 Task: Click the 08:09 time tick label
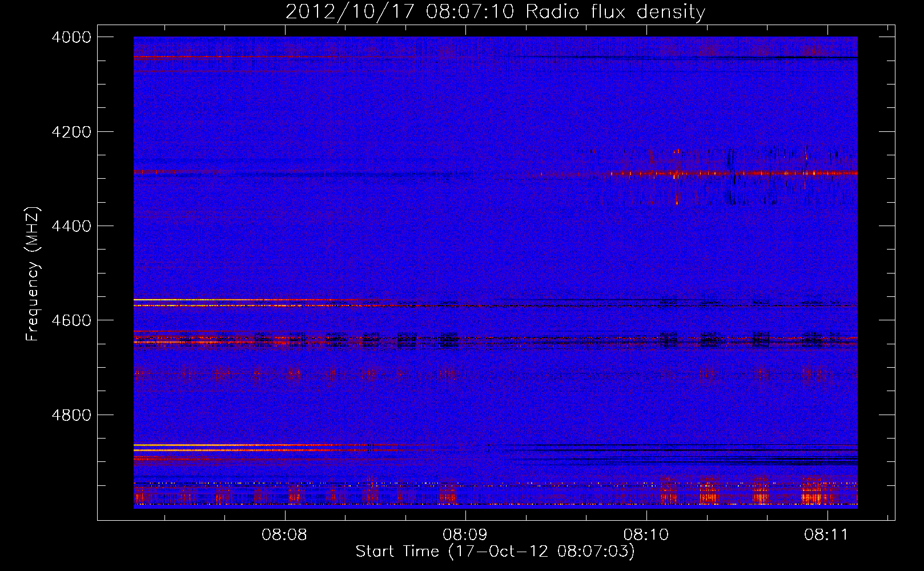(465, 535)
